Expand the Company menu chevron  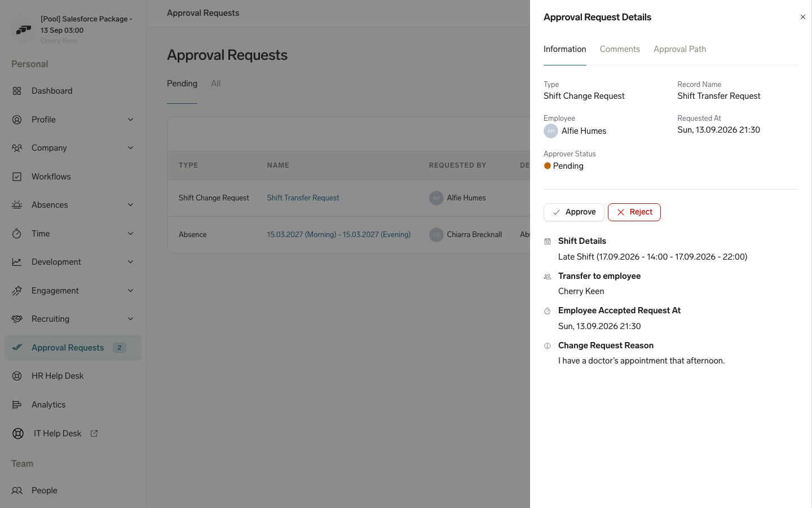131,148
